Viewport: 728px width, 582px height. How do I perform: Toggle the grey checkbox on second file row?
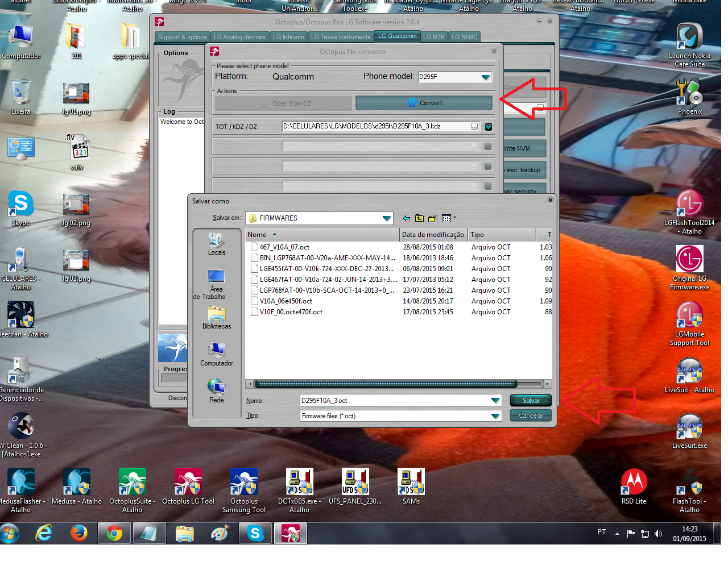(x=488, y=147)
